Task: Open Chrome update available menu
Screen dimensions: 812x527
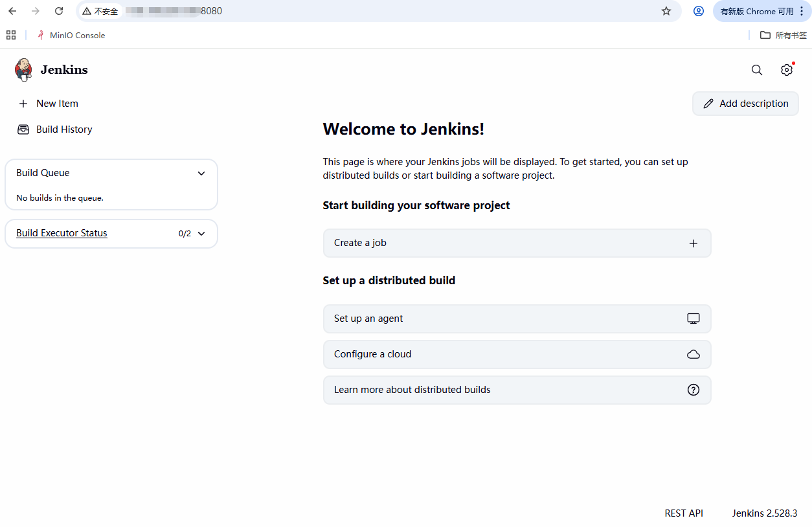Action: pyautogui.click(x=762, y=11)
